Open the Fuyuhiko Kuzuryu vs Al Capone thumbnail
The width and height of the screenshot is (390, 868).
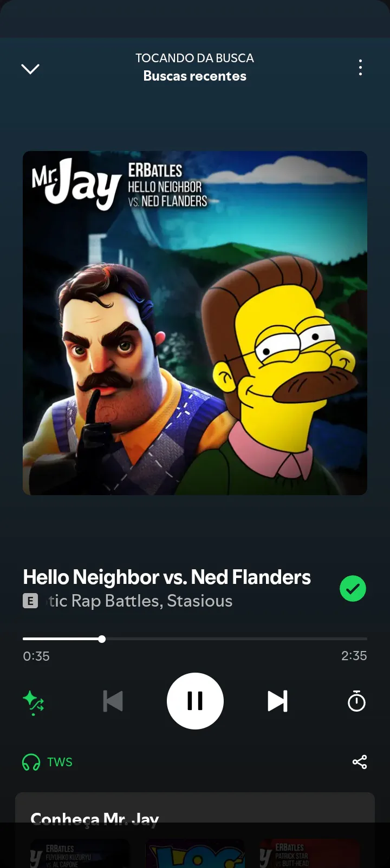pyautogui.click(x=80, y=853)
